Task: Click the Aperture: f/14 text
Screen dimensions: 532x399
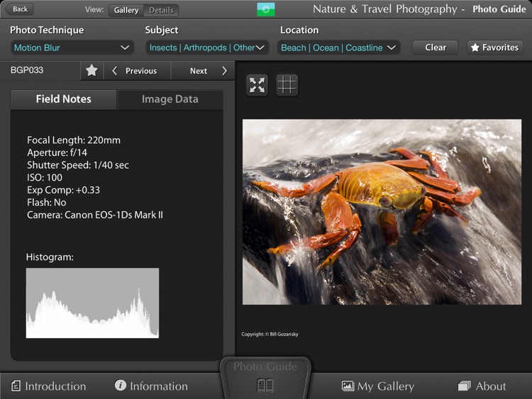Action: [57, 152]
